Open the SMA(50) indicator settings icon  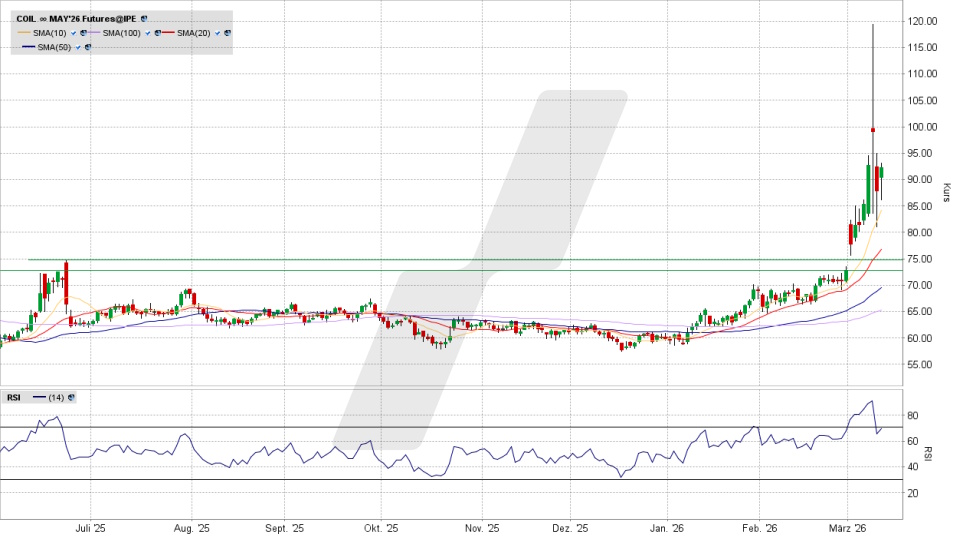click(x=88, y=47)
